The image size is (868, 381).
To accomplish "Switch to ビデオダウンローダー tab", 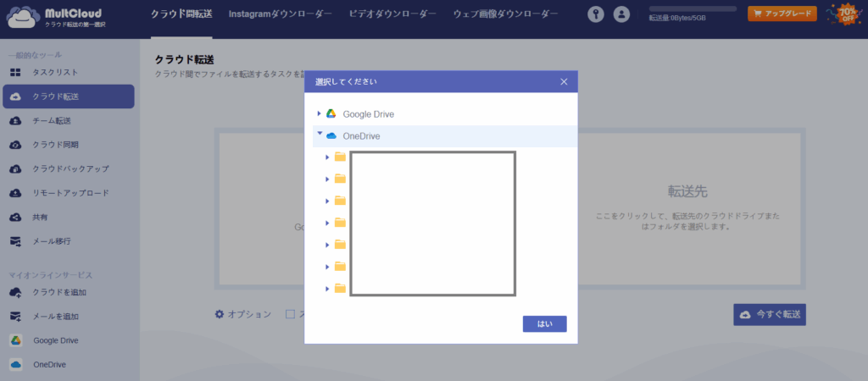I will (x=392, y=14).
